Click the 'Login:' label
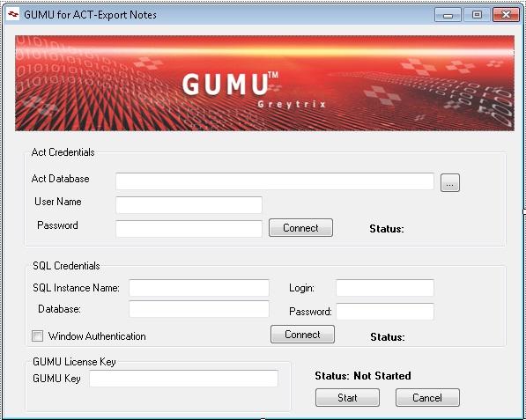The image size is (526, 420). coord(301,288)
